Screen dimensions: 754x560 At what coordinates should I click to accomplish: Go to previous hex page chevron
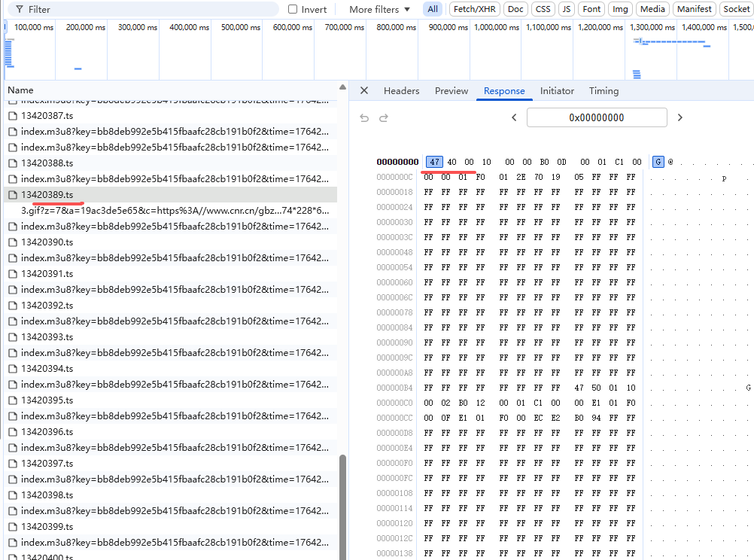(514, 117)
